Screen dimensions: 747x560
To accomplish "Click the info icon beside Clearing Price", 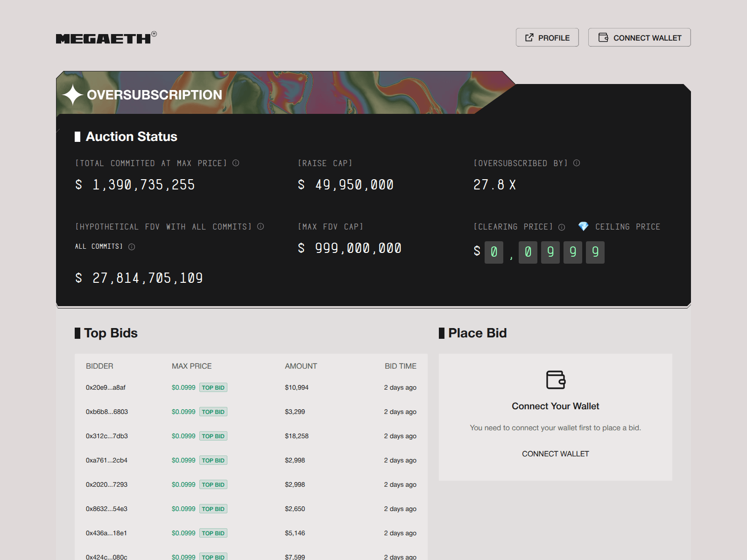I will point(562,227).
